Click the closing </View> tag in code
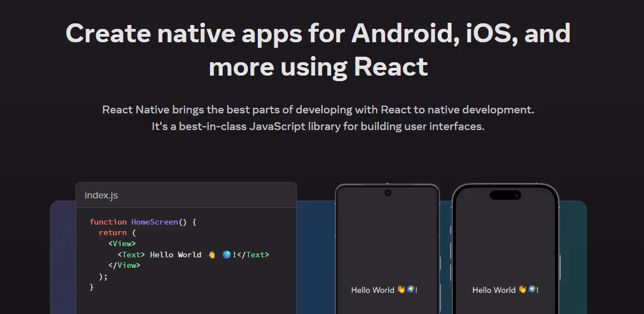644x314 pixels. click(x=124, y=265)
